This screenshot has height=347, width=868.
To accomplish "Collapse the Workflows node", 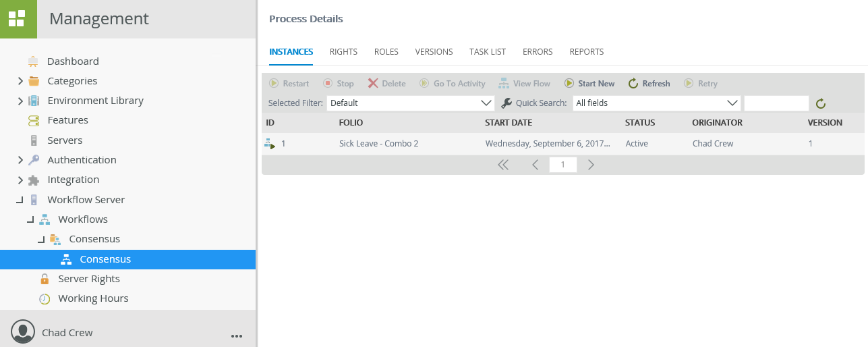I will (x=30, y=220).
